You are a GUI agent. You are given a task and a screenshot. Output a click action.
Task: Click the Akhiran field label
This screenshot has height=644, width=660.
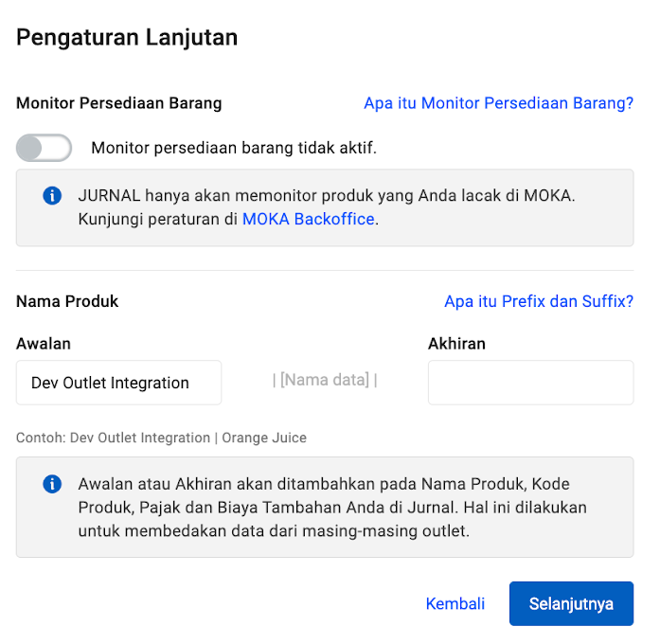tap(456, 344)
